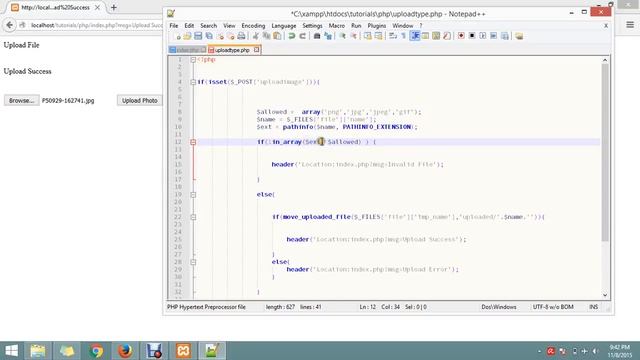Save the current file via toolbar

coord(198,36)
